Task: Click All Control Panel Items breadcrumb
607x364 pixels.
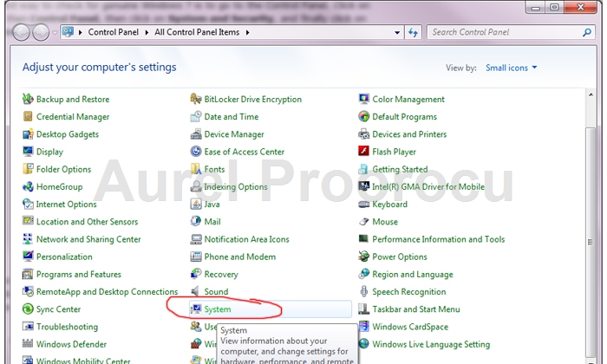Action: point(197,32)
